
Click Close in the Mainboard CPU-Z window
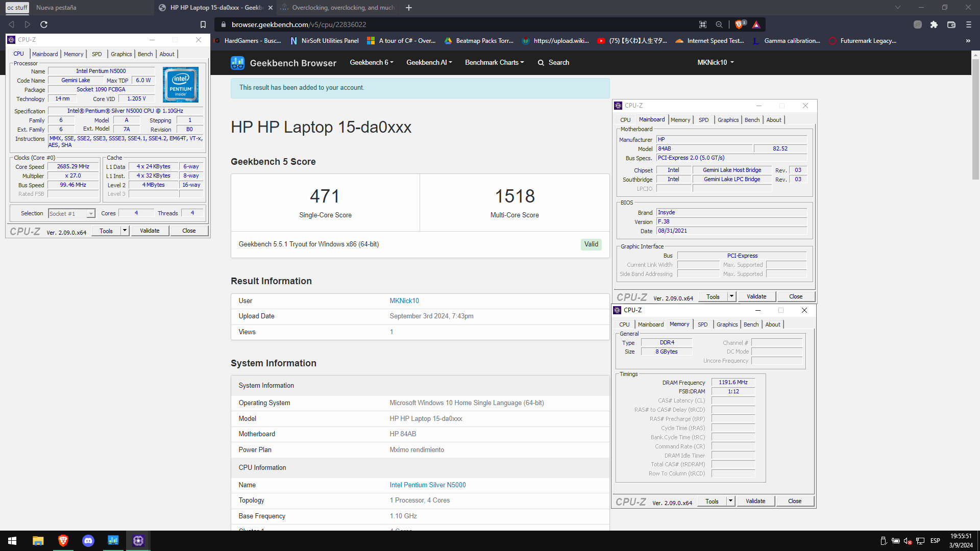[x=796, y=296]
